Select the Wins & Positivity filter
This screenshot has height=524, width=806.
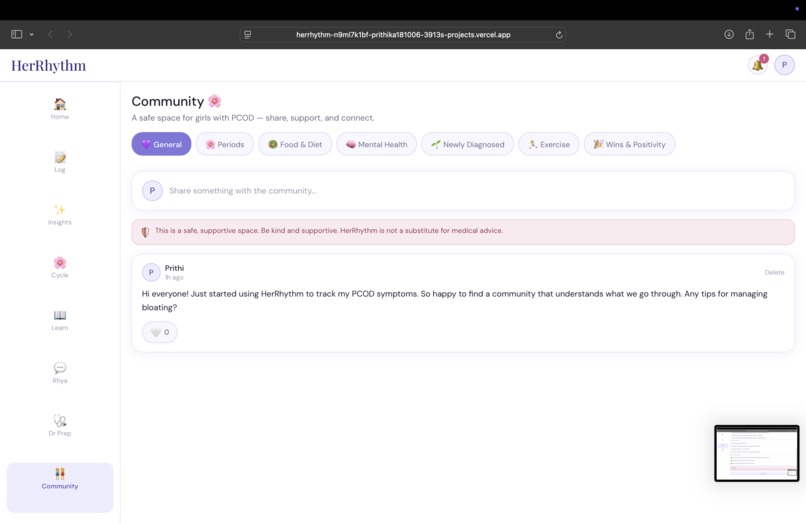pos(629,144)
